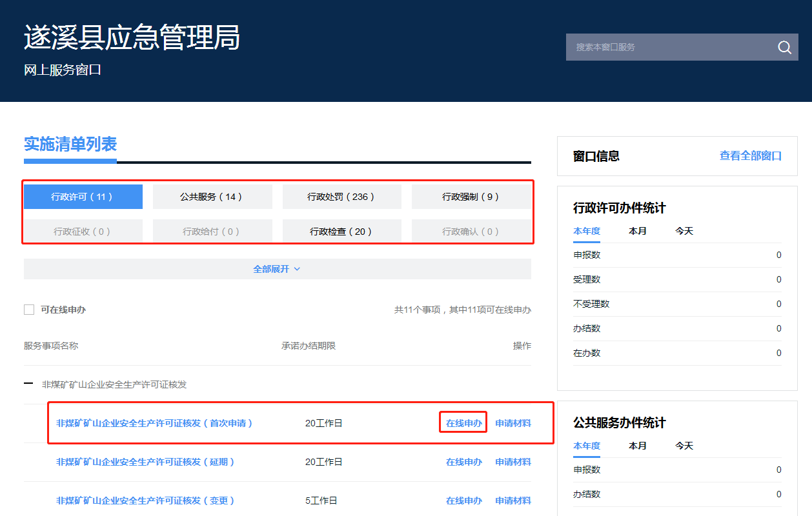The image size is (812, 516).
Task: Open the 查看全部窗口 link
Action: pyautogui.click(x=750, y=156)
